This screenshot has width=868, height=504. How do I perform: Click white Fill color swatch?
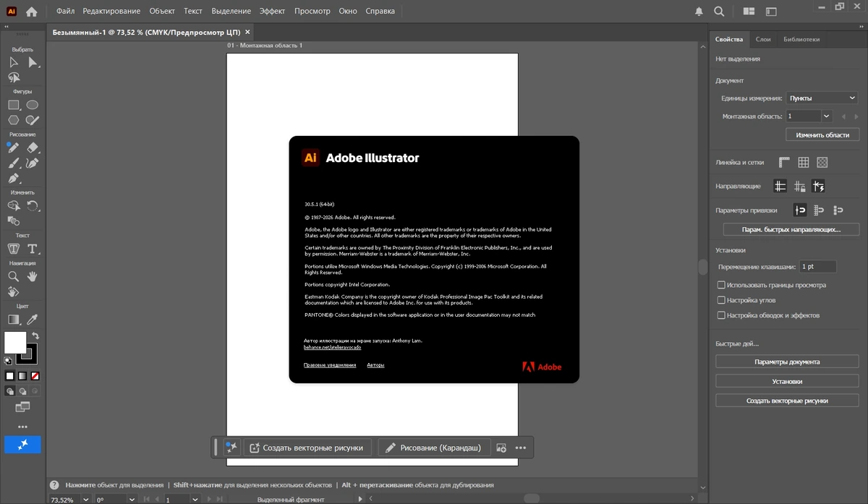point(14,342)
